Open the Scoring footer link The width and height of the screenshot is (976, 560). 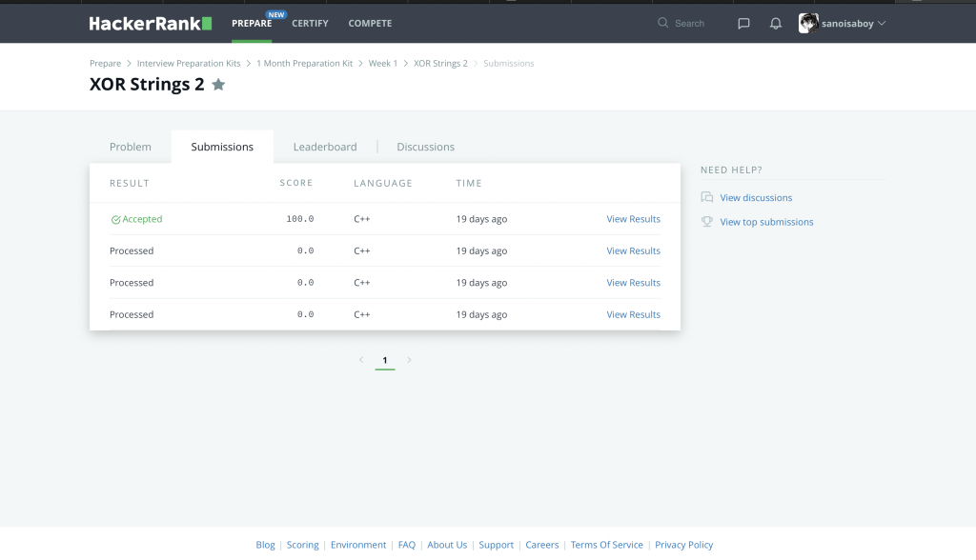click(302, 545)
